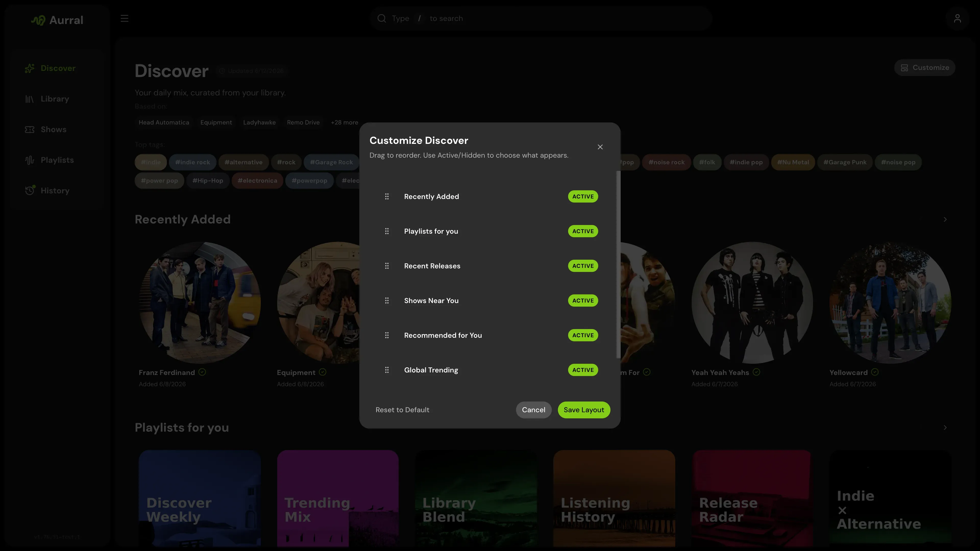Screen dimensions: 980x551
Task: Click Yellowcard checkmark icon
Action: (x=875, y=372)
